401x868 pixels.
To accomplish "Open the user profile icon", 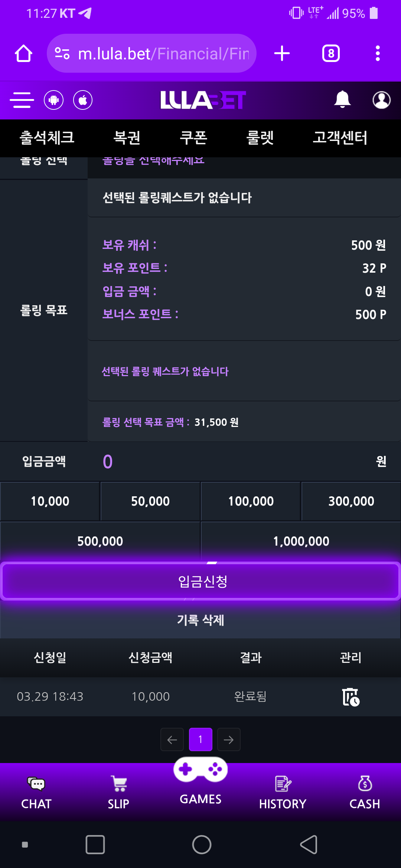I will click(381, 100).
